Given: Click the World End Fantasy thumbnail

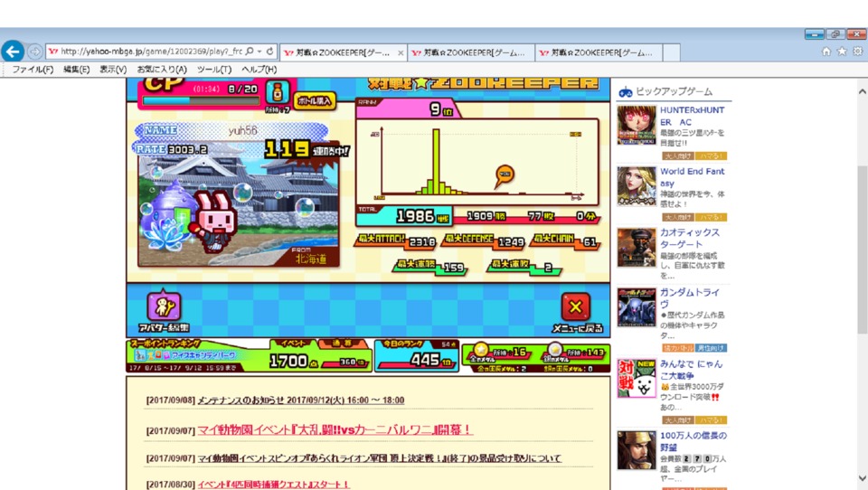Looking at the screenshot, I should click(x=637, y=186).
